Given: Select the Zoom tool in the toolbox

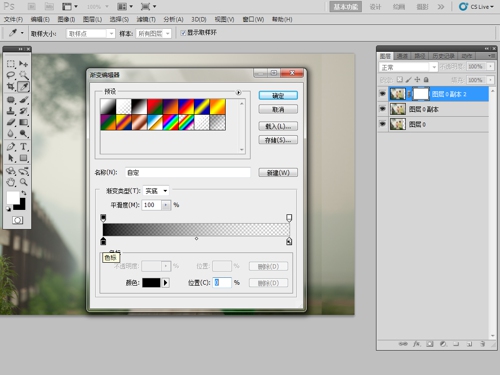Looking at the screenshot, I should [23, 182].
